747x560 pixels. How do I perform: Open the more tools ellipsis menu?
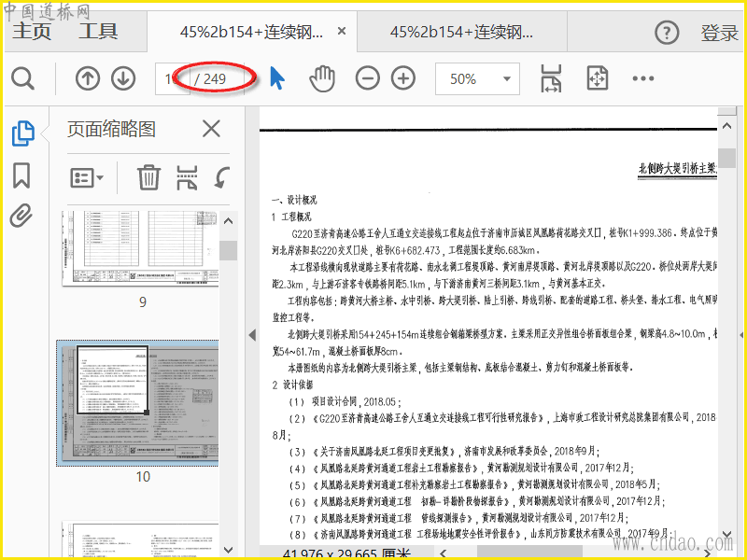click(x=643, y=78)
